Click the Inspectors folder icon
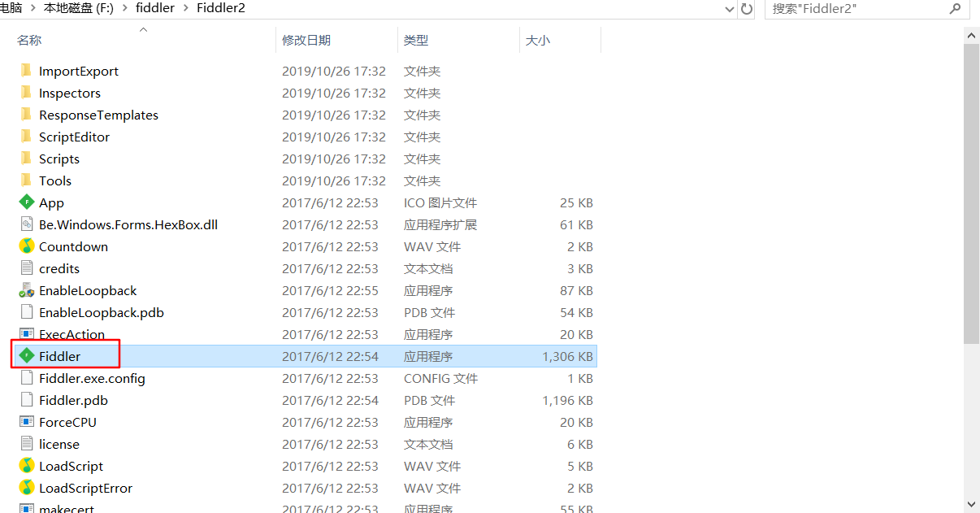The height and width of the screenshot is (513, 980). (x=26, y=93)
